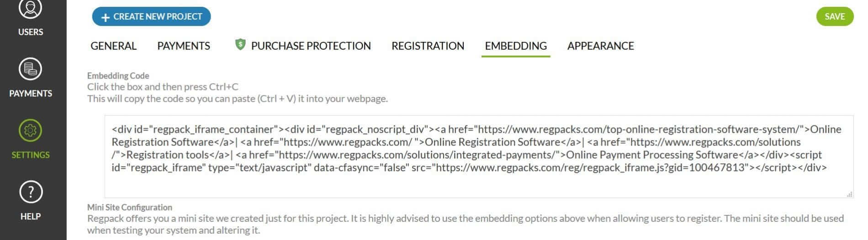Screen dimensions: 868x240
Task: Click the embedding code box resize handle
Action: tap(849, 194)
